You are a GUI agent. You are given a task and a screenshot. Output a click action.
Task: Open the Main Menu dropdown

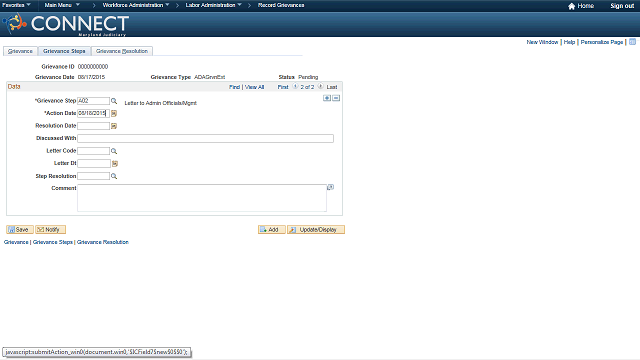62,5
